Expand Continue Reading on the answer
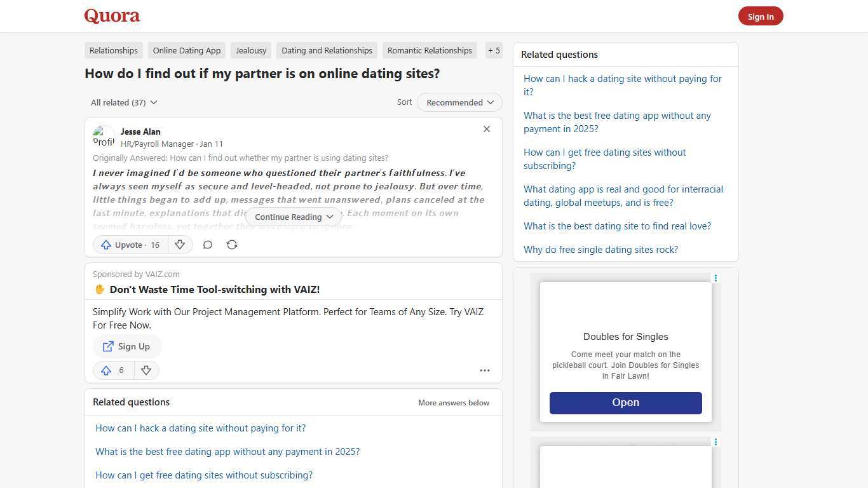Viewport: 868px width, 488px height. [293, 217]
